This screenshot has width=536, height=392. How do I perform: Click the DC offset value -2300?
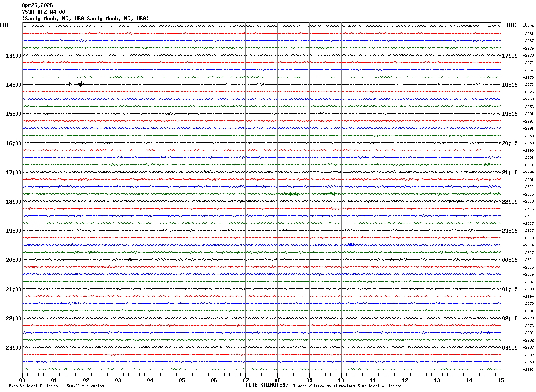pos(529,187)
